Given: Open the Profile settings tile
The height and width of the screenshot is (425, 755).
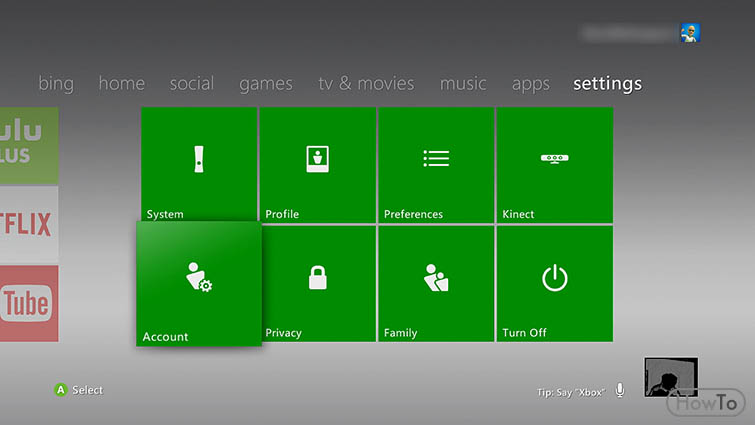Looking at the screenshot, I should tap(318, 165).
